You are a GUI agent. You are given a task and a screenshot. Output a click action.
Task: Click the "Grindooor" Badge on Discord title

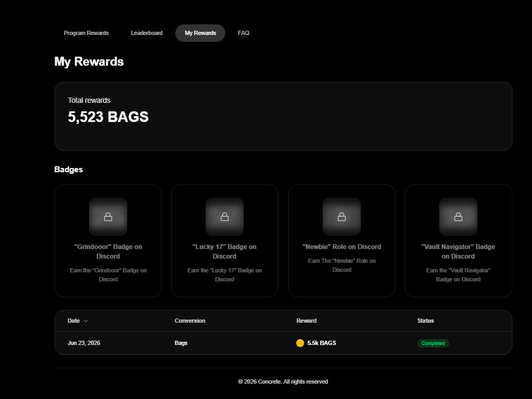(x=108, y=251)
